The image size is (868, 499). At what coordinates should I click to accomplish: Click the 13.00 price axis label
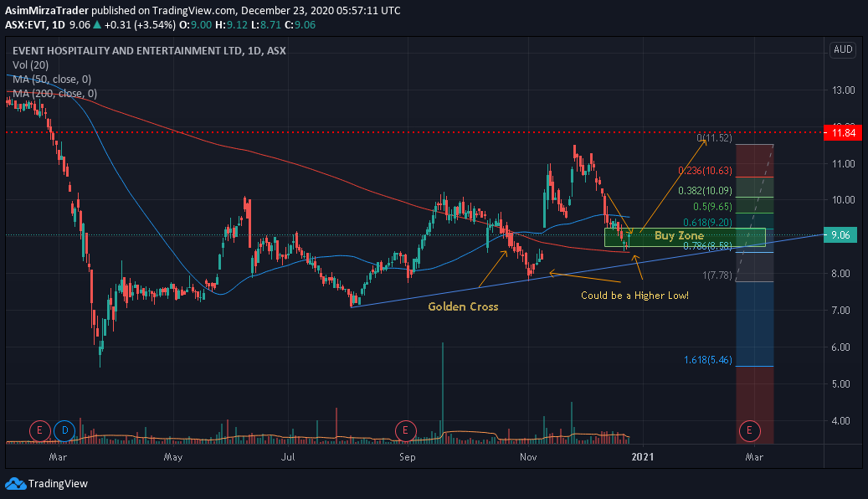tap(844, 90)
